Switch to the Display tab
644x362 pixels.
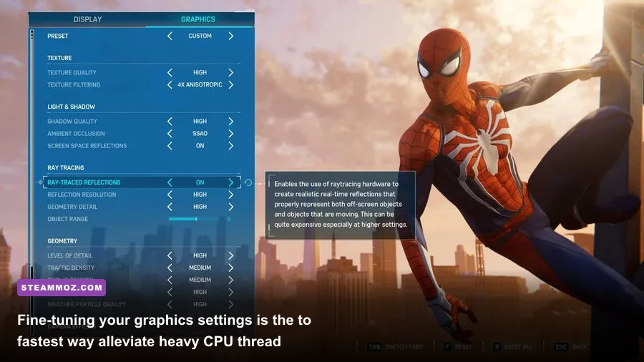tap(87, 19)
